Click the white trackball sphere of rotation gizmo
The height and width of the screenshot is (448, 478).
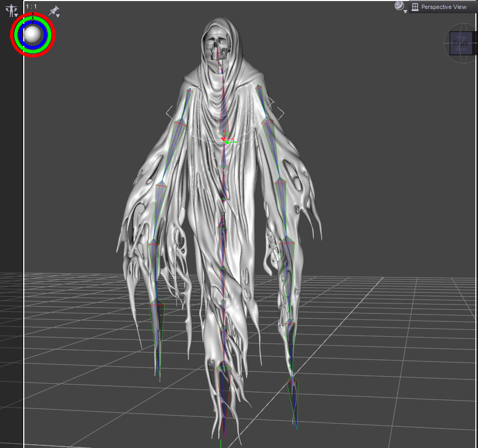click(33, 34)
